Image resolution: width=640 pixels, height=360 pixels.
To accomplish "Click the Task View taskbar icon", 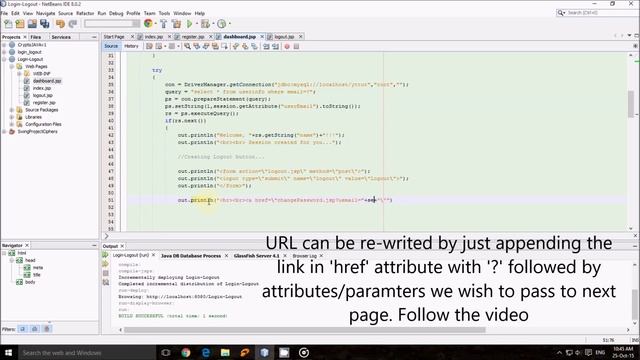I will [166, 353].
